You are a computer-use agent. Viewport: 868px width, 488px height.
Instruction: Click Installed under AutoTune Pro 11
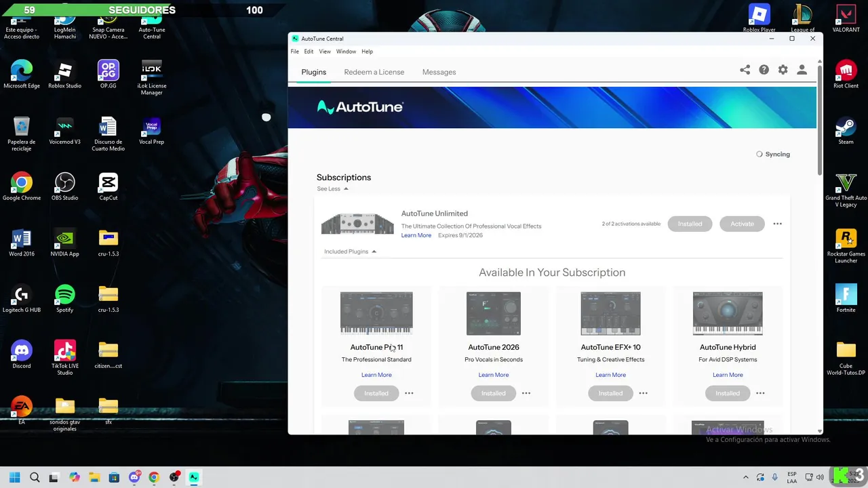point(376,393)
